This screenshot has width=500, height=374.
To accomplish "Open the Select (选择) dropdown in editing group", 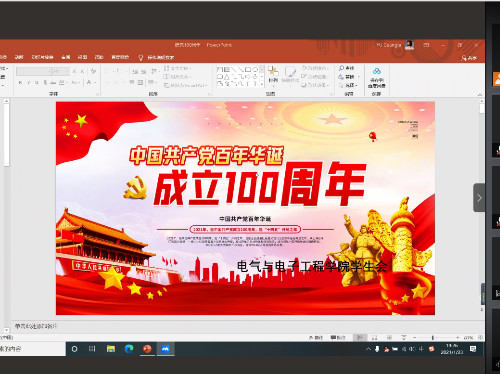I will click(x=348, y=85).
